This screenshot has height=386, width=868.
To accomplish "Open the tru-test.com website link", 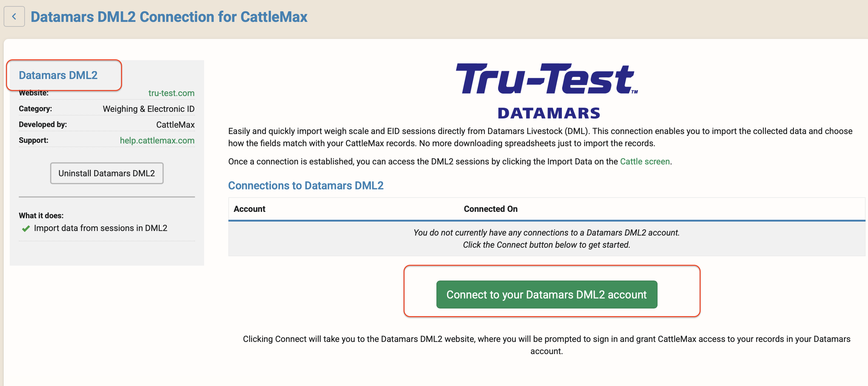I will click(x=171, y=93).
